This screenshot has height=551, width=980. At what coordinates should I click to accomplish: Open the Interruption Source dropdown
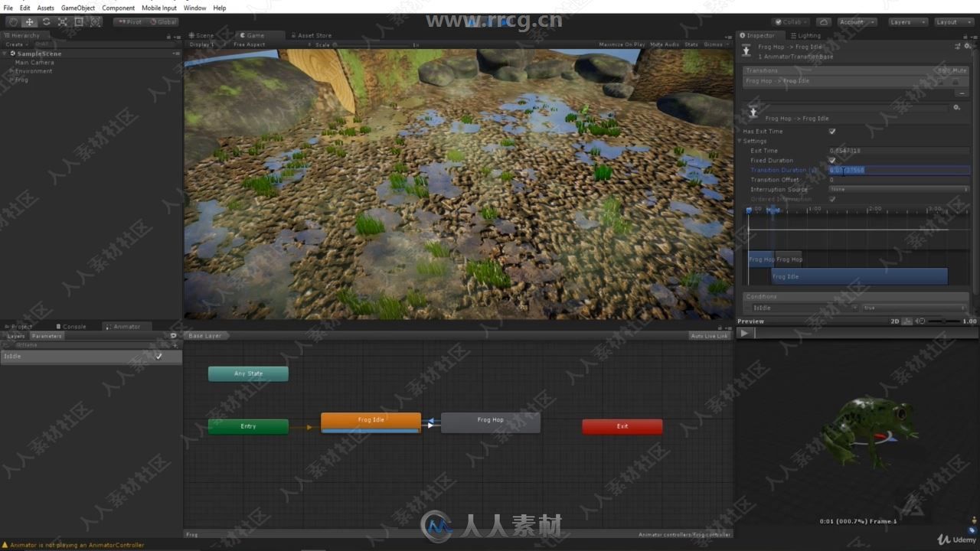(x=899, y=189)
